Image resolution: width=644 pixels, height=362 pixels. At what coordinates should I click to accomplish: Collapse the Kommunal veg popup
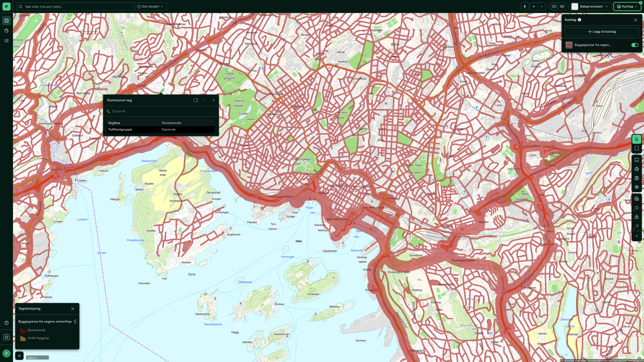click(205, 100)
